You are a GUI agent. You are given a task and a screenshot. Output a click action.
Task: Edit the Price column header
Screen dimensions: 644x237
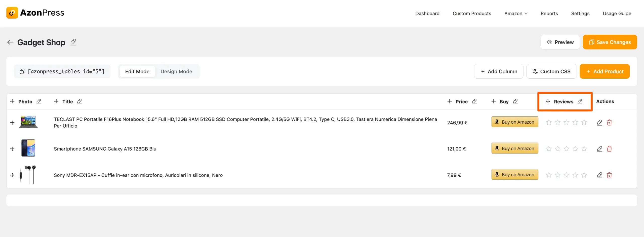tap(474, 101)
